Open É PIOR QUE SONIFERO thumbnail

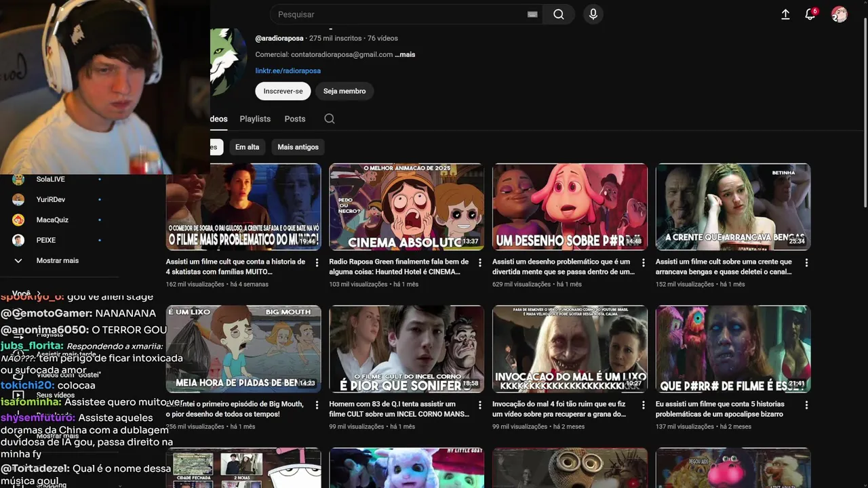coord(407,349)
